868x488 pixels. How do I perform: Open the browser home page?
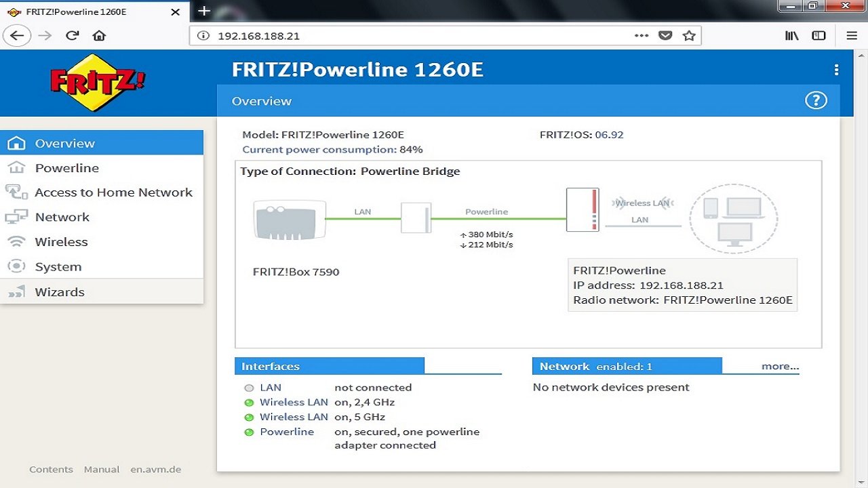click(x=100, y=36)
